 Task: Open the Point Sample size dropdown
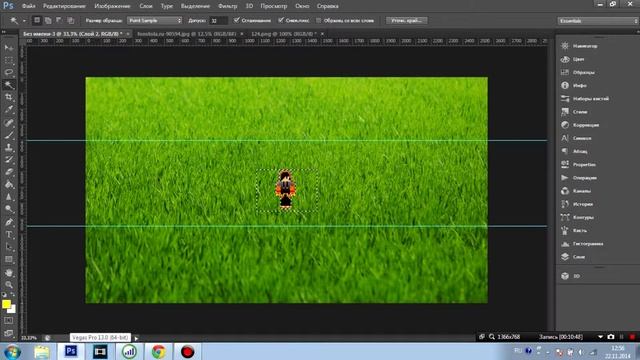tap(155, 20)
